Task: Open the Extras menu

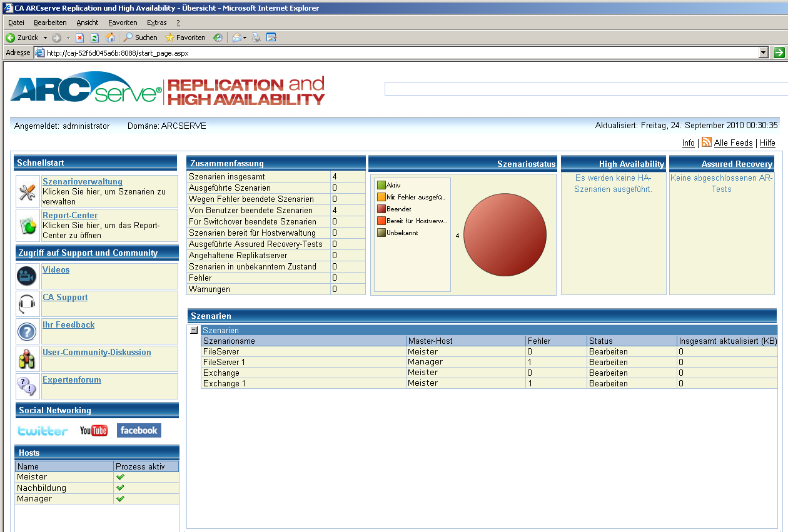Action: pos(156,23)
